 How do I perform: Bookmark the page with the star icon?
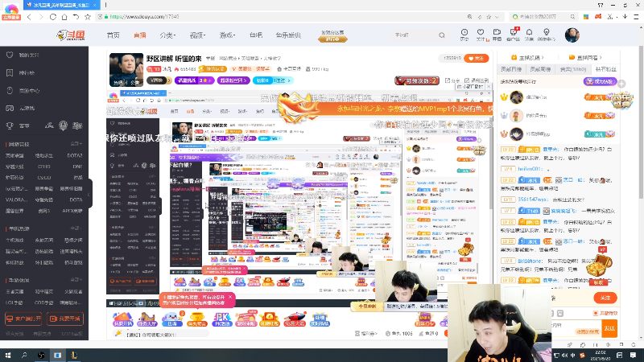pyautogui.click(x=88, y=17)
